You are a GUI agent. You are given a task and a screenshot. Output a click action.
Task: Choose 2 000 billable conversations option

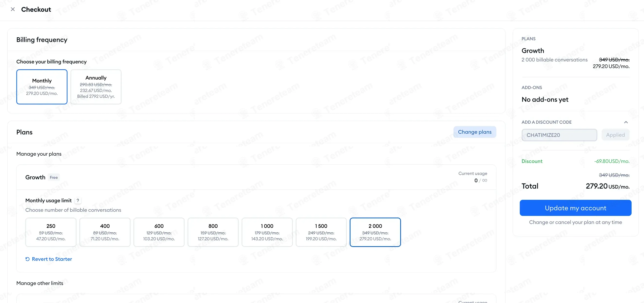(x=375, y=232)
